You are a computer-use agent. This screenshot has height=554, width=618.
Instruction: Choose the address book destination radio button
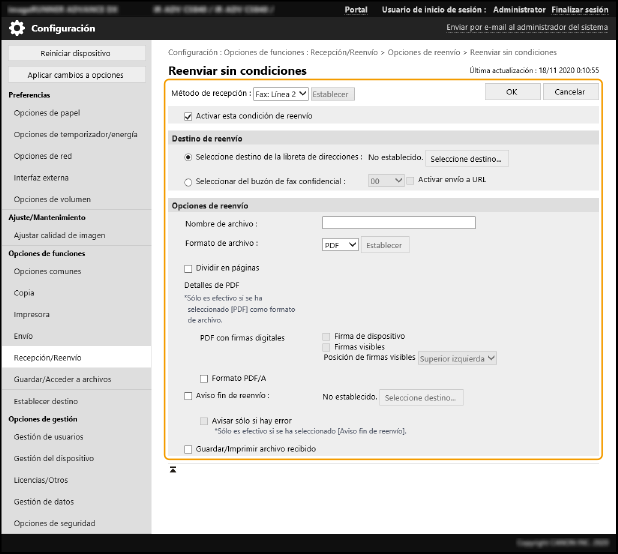(x=189, y=158)
